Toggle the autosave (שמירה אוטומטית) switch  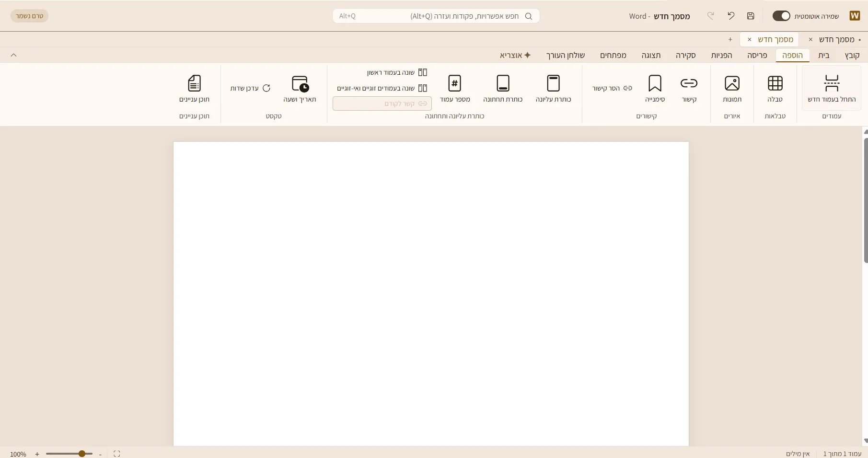tap(781, 16)
